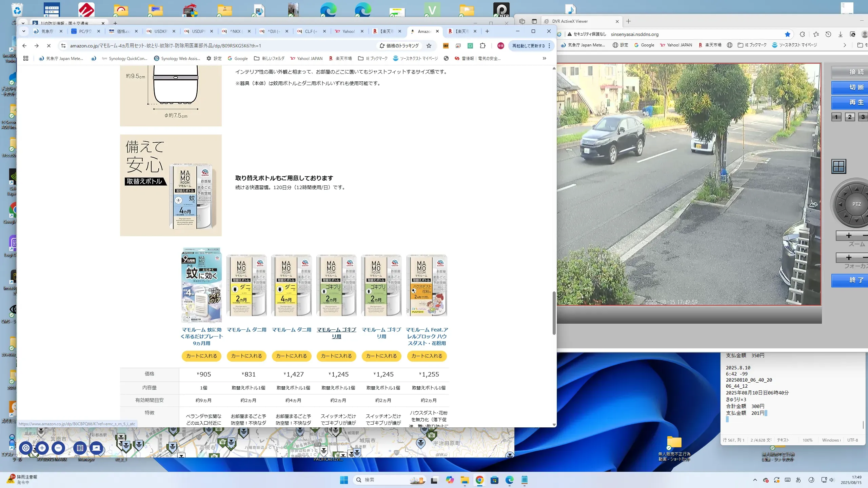The height and width of the screenshot is (488, 868).
Task: Click the Chrome extensions puzzle icon
Action: click(x=482, y=46)
